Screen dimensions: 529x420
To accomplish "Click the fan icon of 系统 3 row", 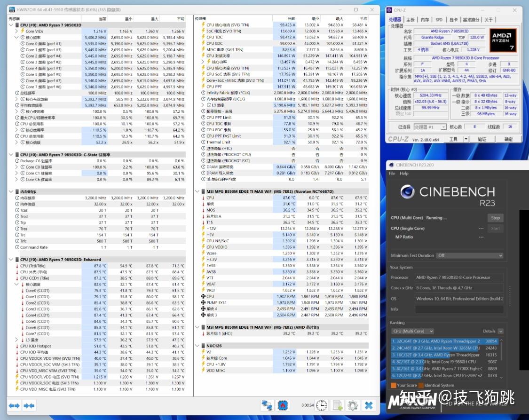I will pyautogui.click(x=203, y=315).
